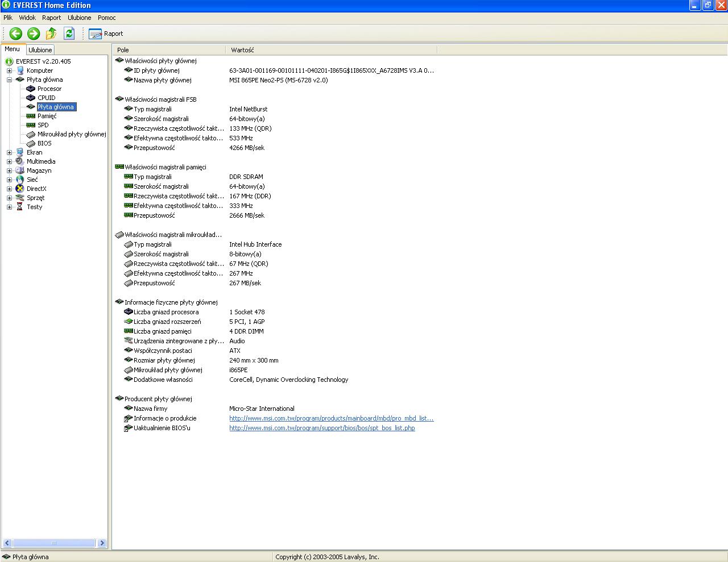The image size is (728, 562).
Task: Click the Sieć network globe icon
Action: click(x=20, y=180)
